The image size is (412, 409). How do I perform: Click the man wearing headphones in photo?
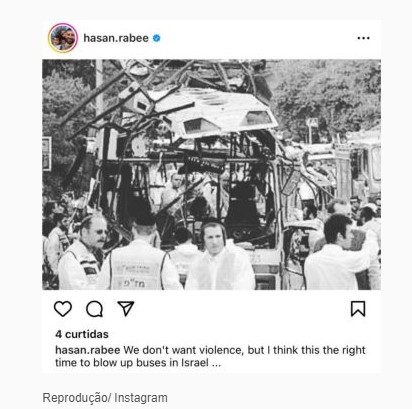click(x=217, y=255)
